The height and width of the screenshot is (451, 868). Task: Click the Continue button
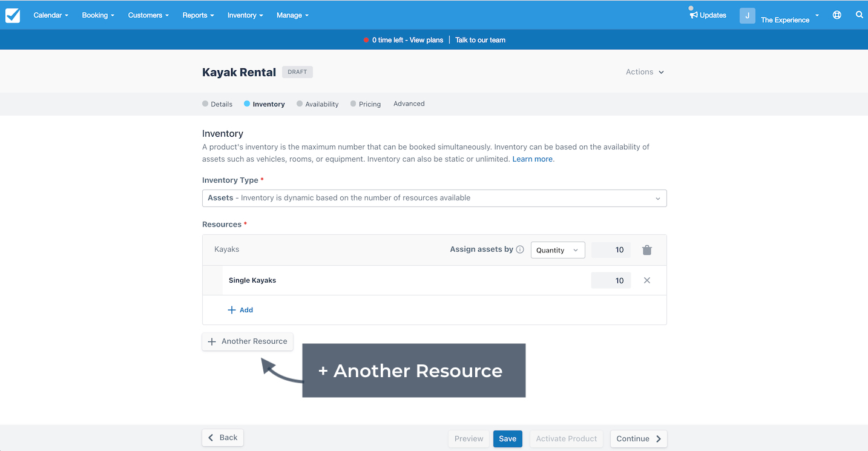pyautogui.click(x=639, y=439)
